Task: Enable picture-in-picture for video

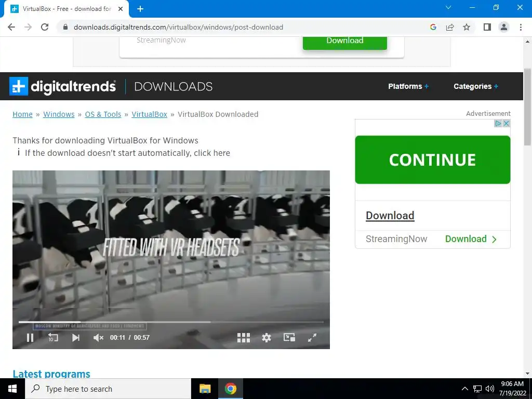Action: coord(289,337)
